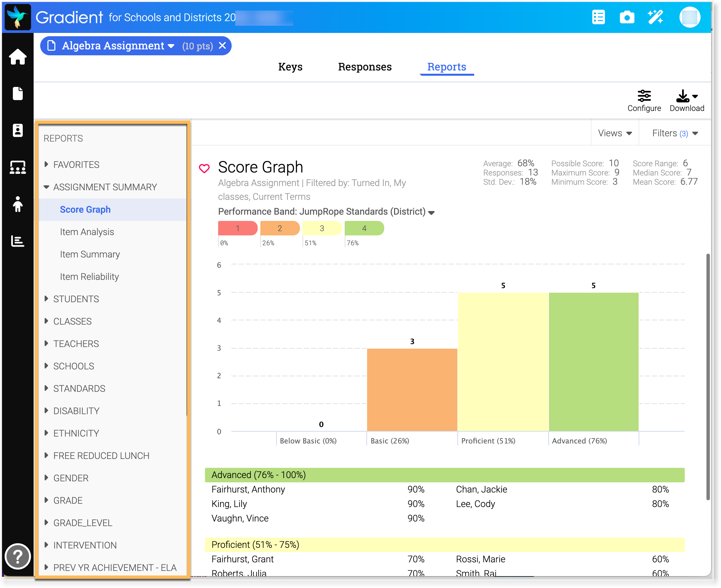
Task: Open the camera scan icon
Action: point(627,17)
